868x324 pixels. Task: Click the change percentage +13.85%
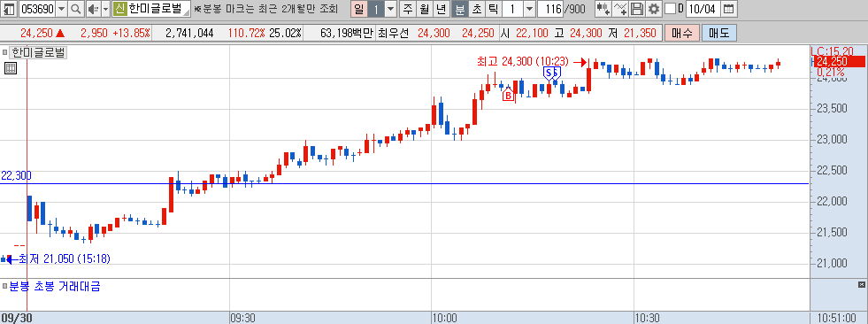point(131,34)
